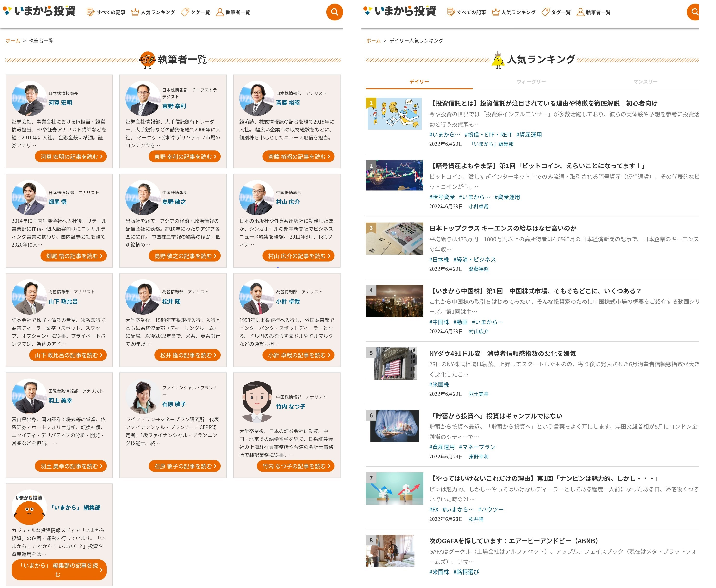The image size is (716, 588).
Task: Select the デイリー ranking tab
Action: point(419,82)
